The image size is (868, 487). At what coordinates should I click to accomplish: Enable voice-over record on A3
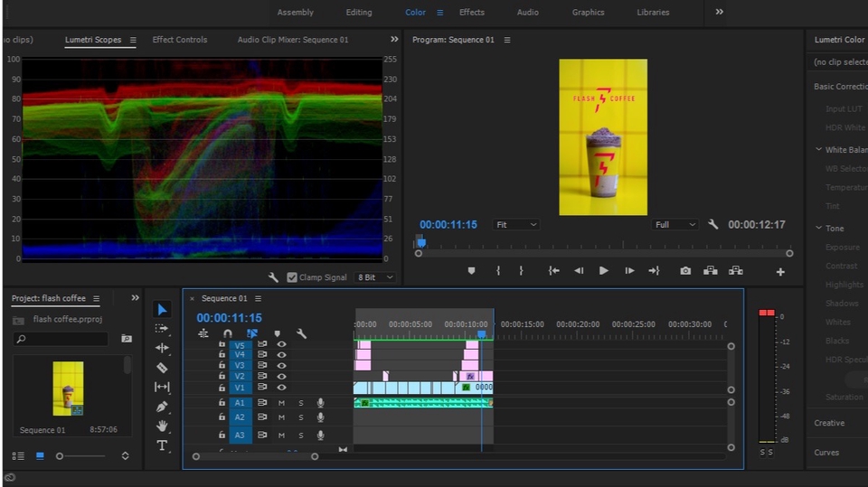point(320,435)
